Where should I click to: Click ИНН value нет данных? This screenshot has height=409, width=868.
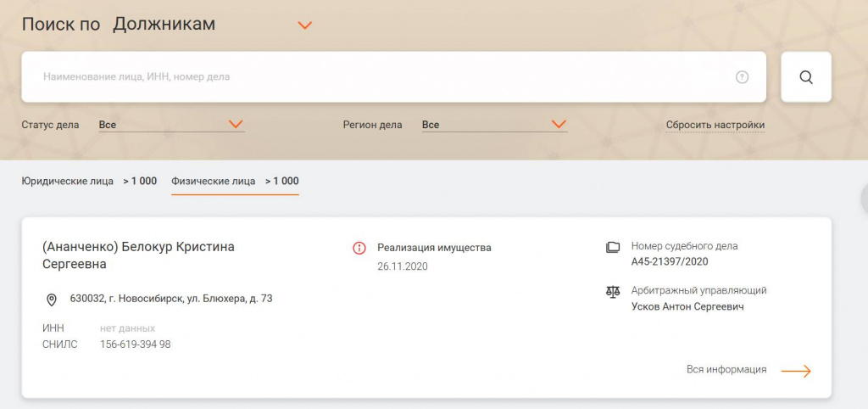tap(127, 328)
